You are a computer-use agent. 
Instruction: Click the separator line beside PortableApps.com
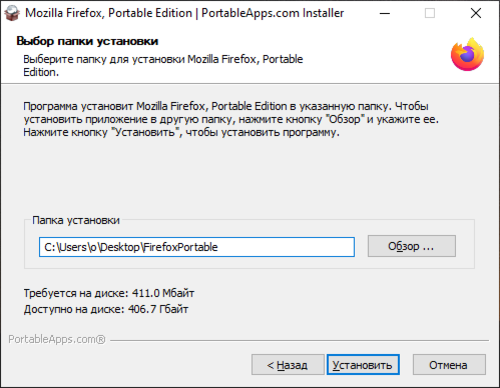(x=299, y=340)
